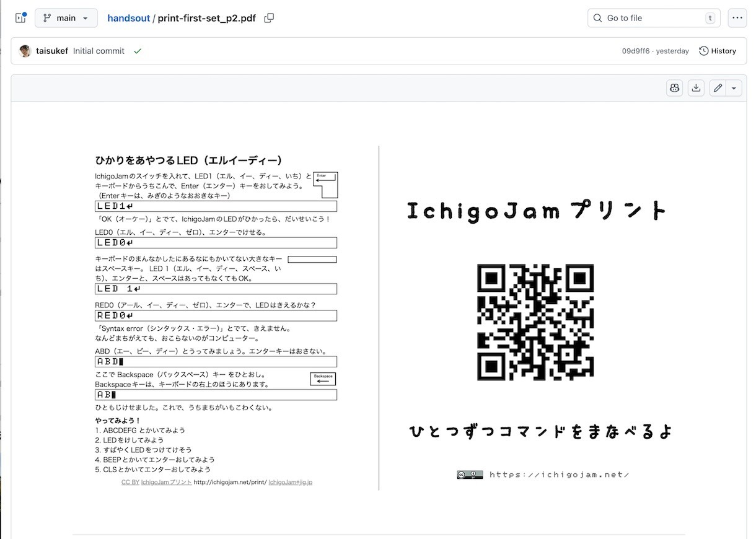Open the three-dot more options menu
The height and width of the screenshot is (539, 756).
click(x=737, y=18)
